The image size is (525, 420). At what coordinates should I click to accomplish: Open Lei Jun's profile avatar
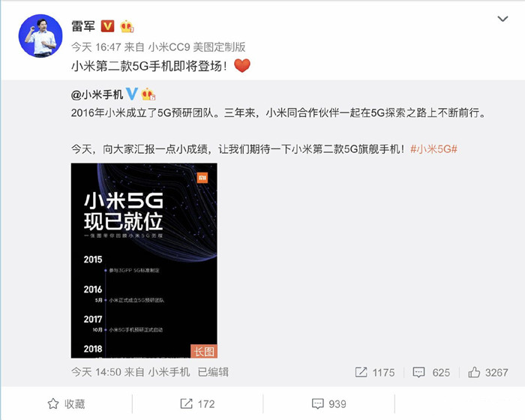tap(40, 36)
